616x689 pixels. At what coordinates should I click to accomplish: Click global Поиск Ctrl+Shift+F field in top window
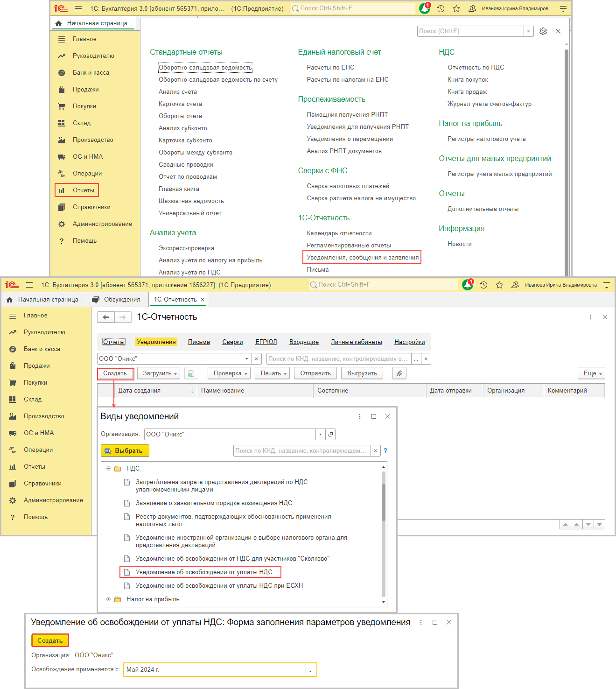click(353, 8)
